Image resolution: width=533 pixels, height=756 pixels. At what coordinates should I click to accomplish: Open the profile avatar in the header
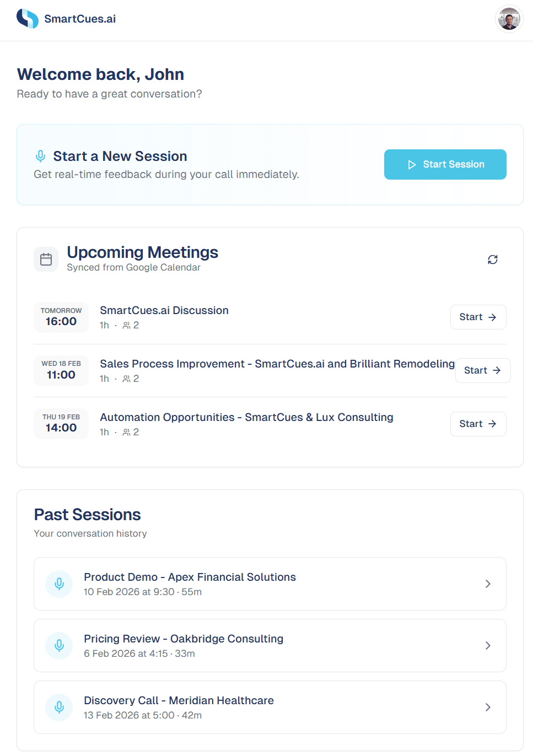coord(509,19)
